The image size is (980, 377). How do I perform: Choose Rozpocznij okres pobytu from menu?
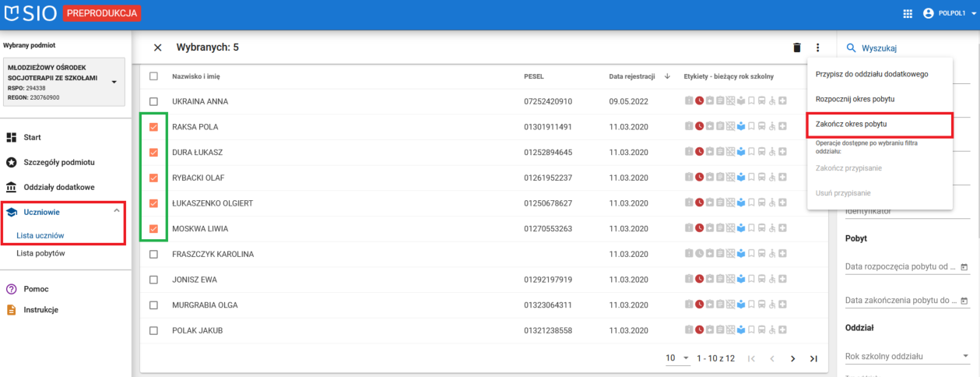point(855,99)
